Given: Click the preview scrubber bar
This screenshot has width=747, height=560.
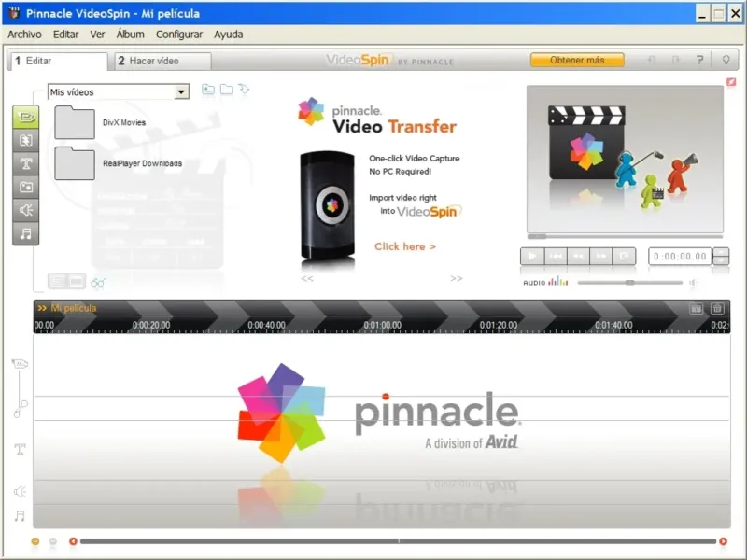Looking at the screenshot, I should coord(625,236).
